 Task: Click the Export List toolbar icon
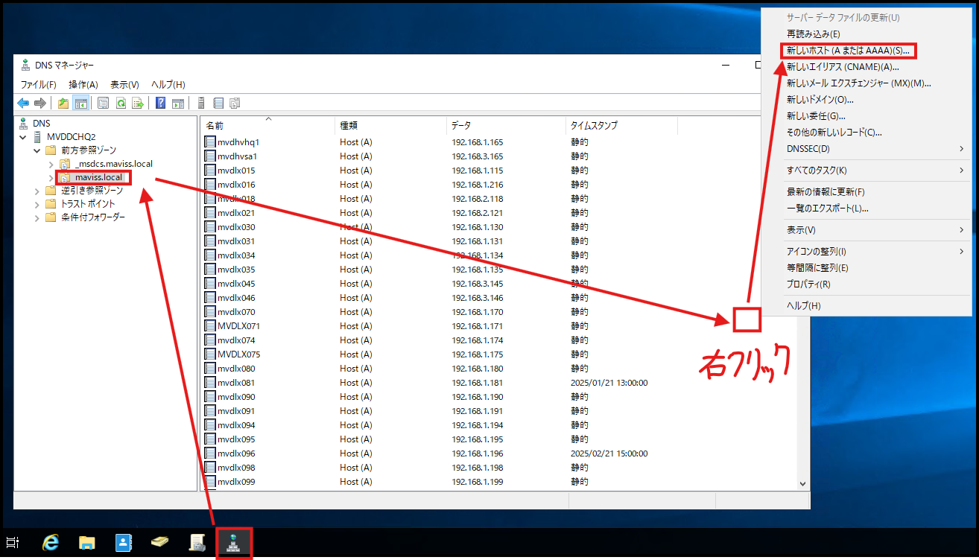point(138,104)
